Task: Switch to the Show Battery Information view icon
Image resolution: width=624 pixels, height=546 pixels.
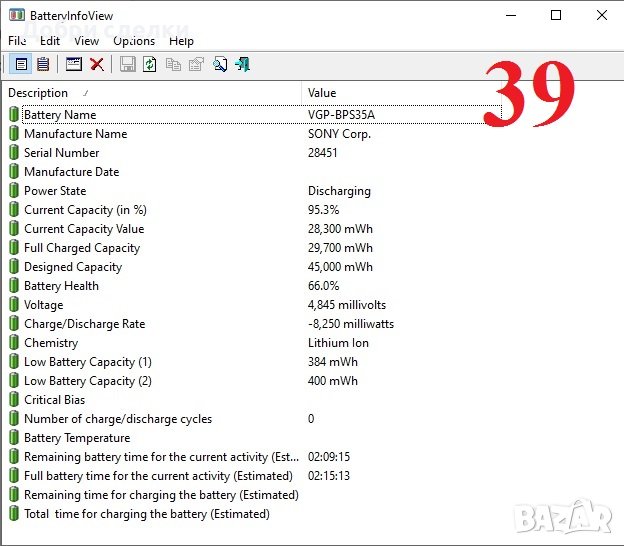Action: tap(21, 64)
